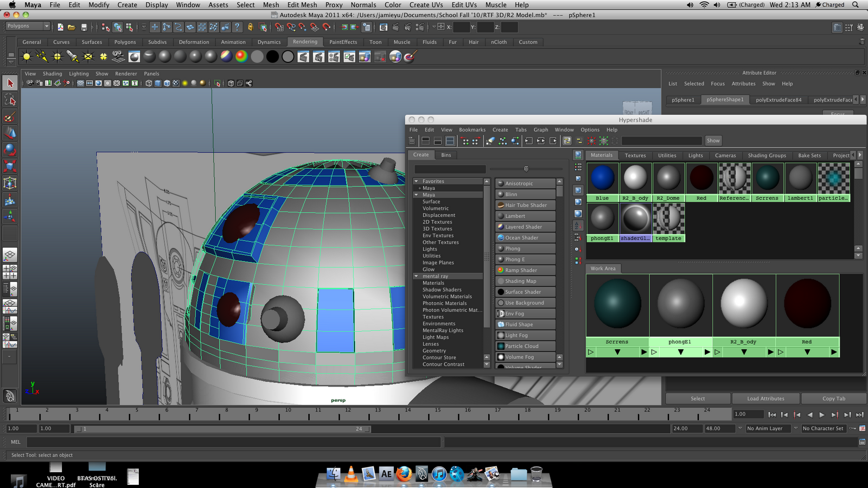Switch to the Textures tab in Hypershade
This screenshot has width=868, height=488.
click(x=635, y=155)
